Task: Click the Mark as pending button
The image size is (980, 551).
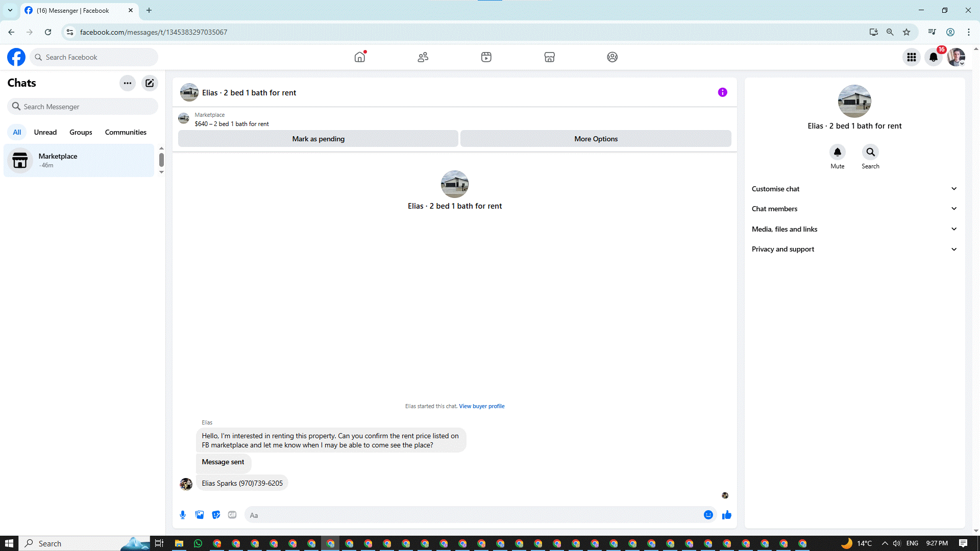Action: point(318,139)
